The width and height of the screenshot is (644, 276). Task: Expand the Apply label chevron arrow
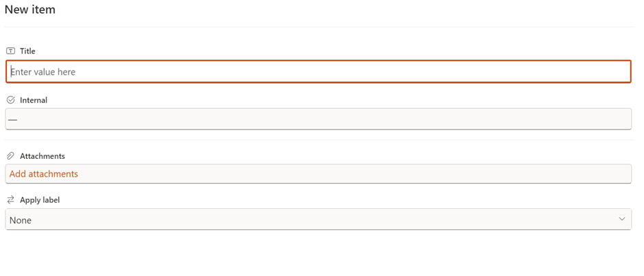[622, 219]
